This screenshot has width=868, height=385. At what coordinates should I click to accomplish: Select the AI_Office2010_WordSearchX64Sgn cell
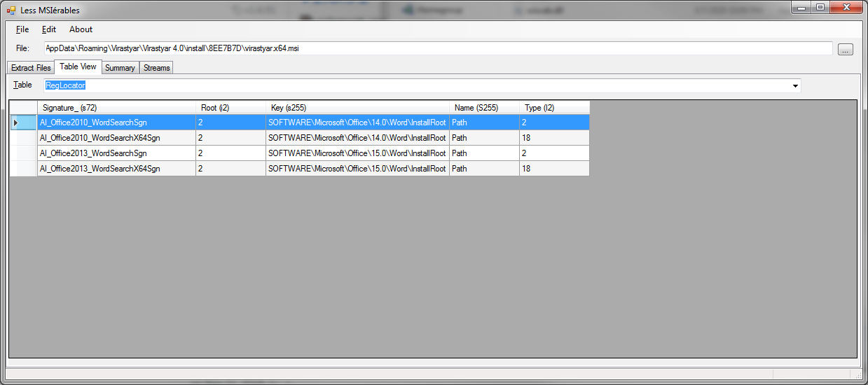coord(116,138)
